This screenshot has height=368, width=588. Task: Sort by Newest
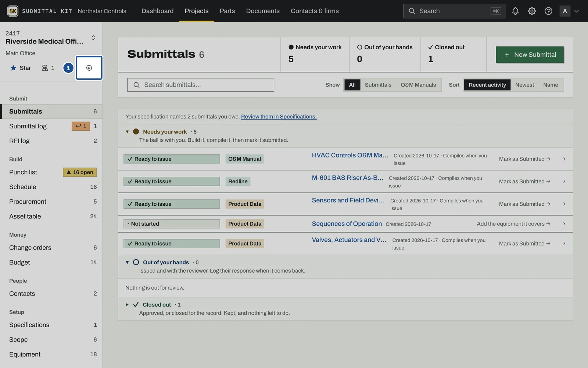click(524, 85)
